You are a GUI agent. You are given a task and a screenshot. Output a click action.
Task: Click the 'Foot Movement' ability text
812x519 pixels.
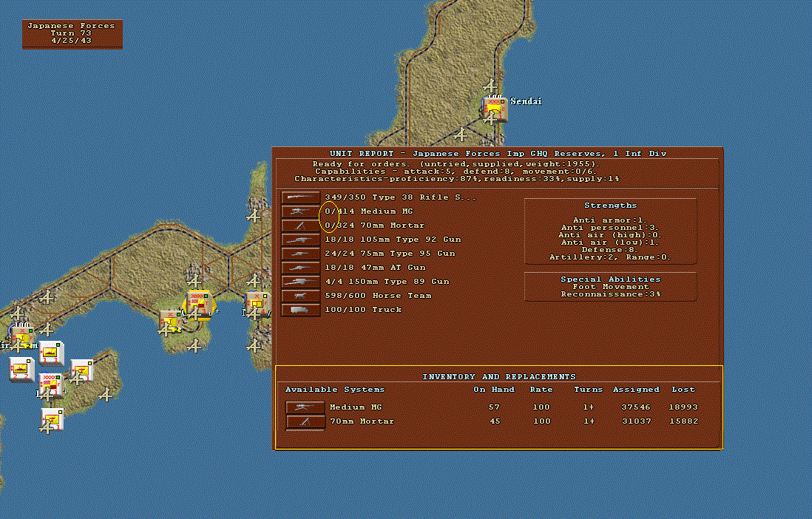point(611,286)
